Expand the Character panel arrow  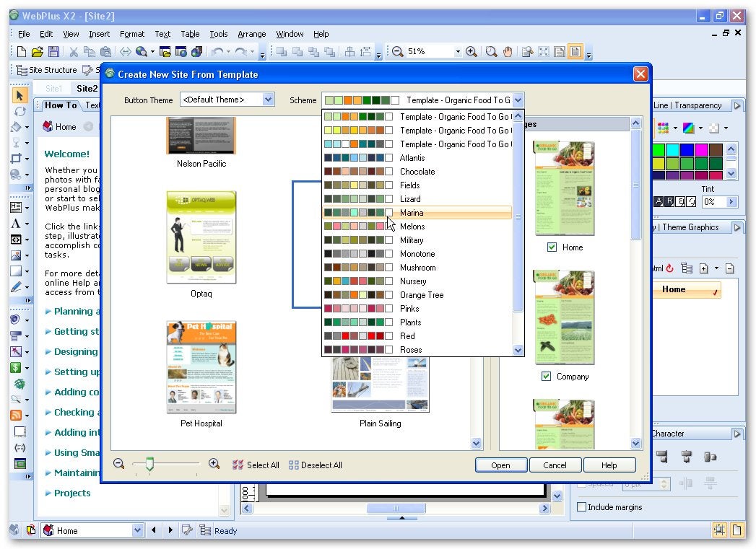point(737,434)
